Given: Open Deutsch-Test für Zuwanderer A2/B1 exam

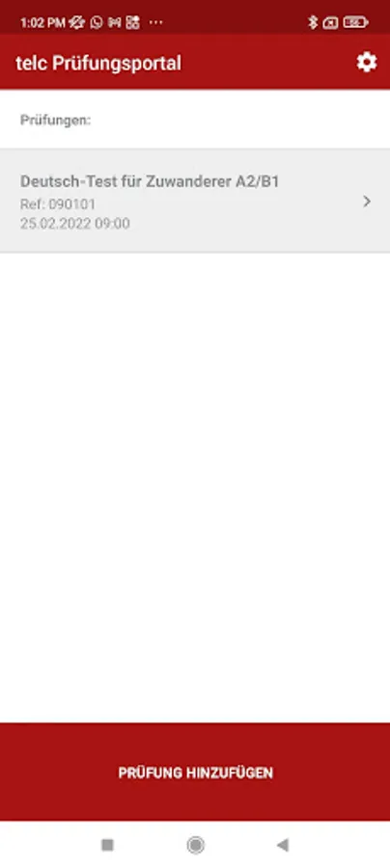Looking at the screenshot, I should click(195, 201).
